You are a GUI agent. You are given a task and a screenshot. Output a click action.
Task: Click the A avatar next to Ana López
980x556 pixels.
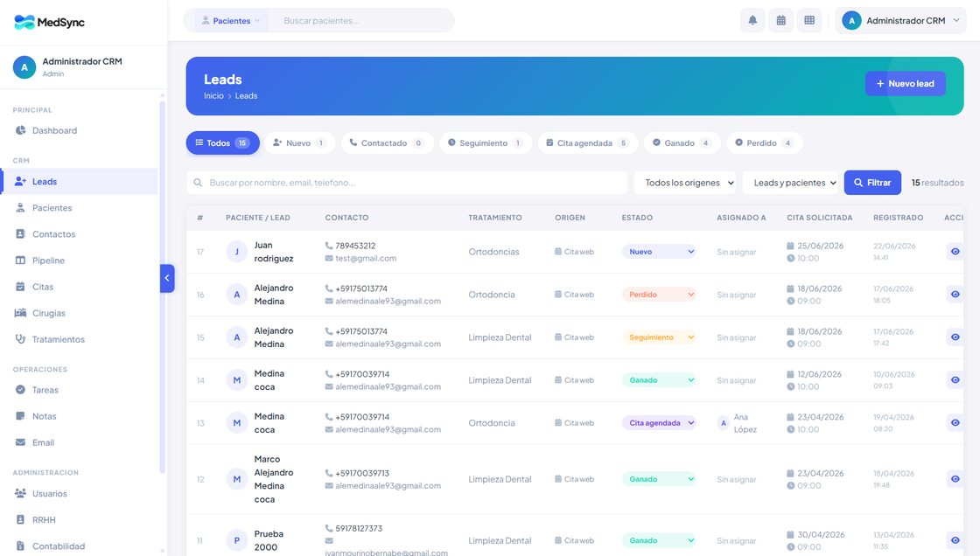click(724, 423)
